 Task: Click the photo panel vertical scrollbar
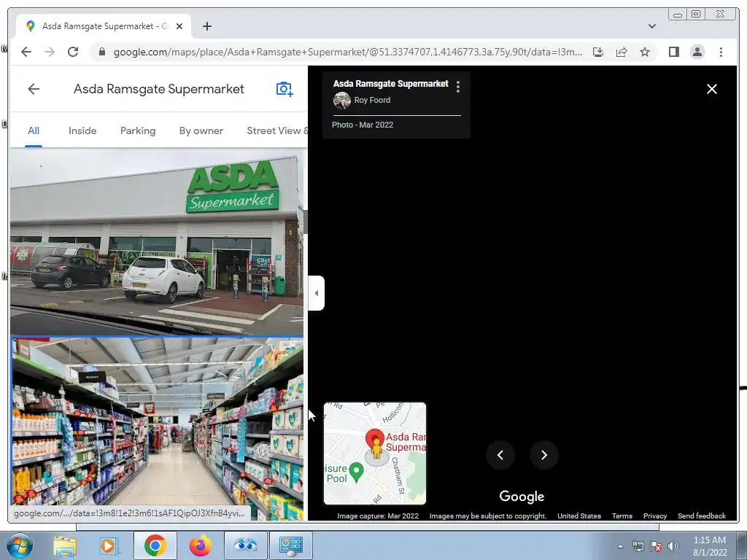coord(306,222)
